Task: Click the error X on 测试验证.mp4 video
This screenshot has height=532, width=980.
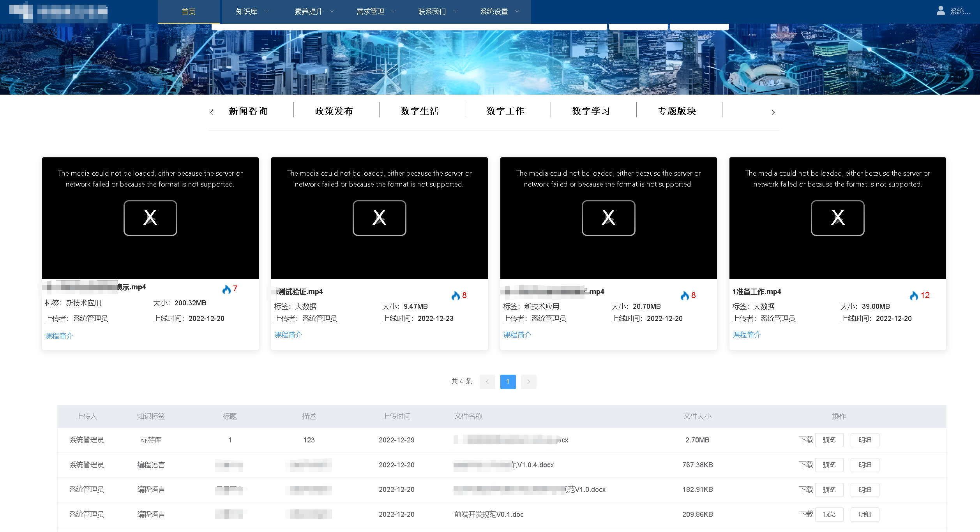Action: tap(380, 218)
